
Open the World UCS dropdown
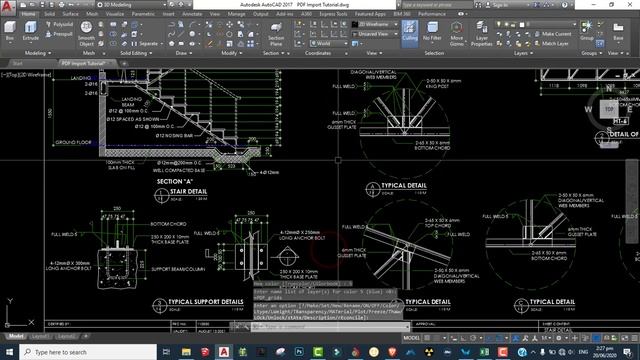(x=329, y=43)
